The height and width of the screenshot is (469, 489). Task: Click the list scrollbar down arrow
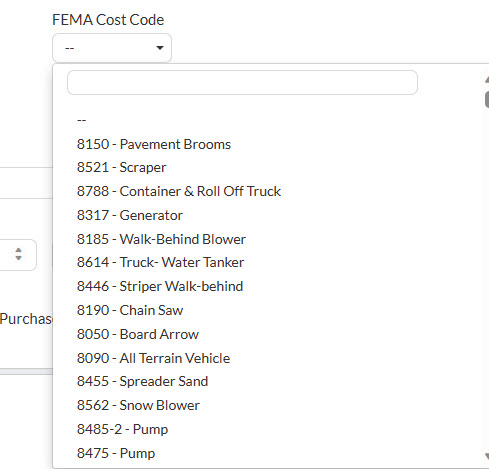click(487, 456)
